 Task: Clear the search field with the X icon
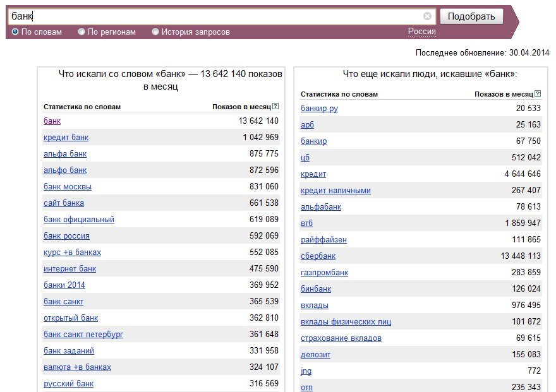[427, 16]
